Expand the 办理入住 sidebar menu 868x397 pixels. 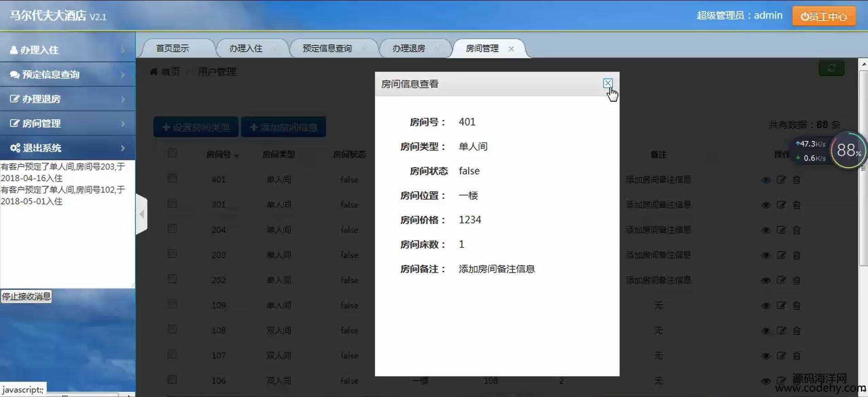click(x=68, y=50)
